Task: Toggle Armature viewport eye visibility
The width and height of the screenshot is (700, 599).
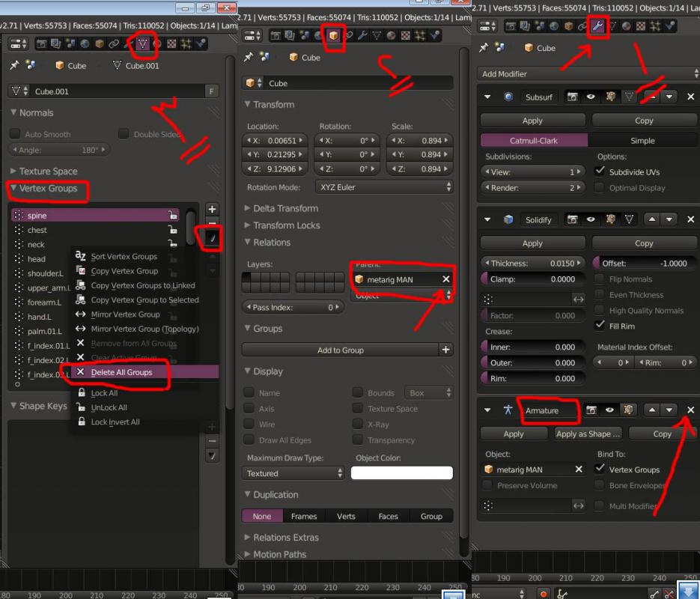Action: tap(609, 410)
